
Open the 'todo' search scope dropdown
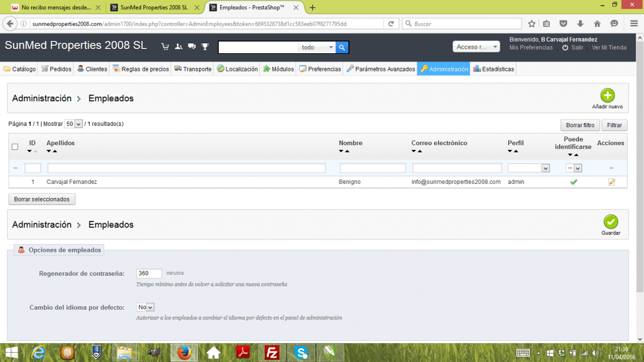(x=317, y=47)
